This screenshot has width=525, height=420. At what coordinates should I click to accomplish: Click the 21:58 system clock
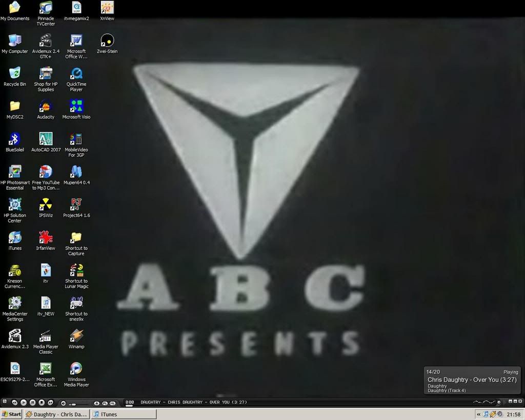pyautogui.click(x=514, y=415)
